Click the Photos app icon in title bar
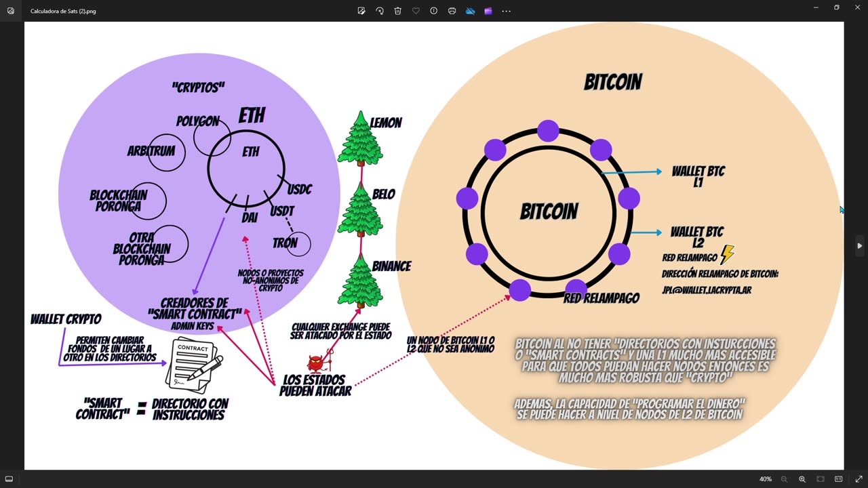 tap(10, 11)
